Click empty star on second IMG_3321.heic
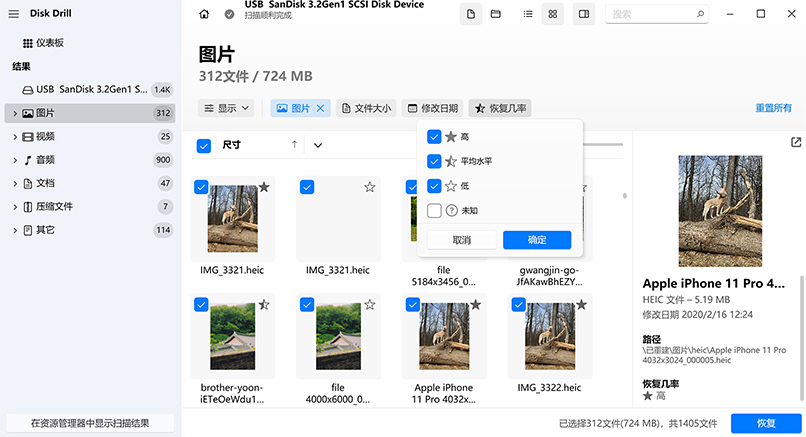 pyautogui.click(x=370, y=187)
